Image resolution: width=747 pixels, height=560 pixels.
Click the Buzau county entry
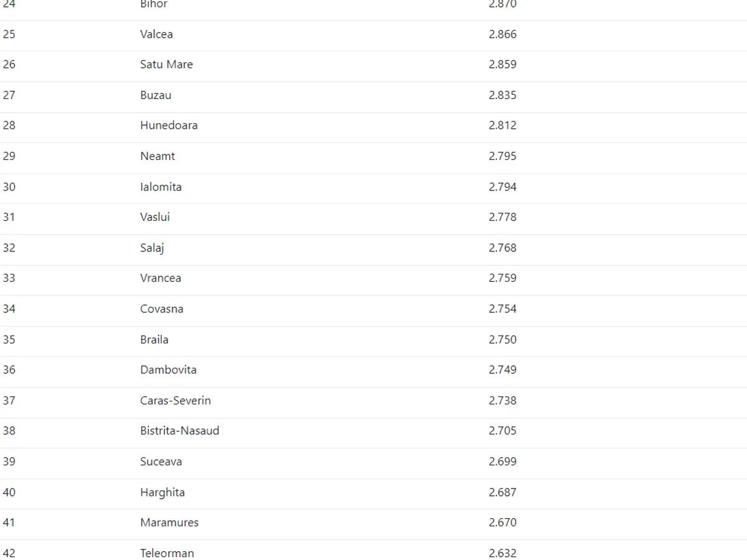[x=156, y=95]
